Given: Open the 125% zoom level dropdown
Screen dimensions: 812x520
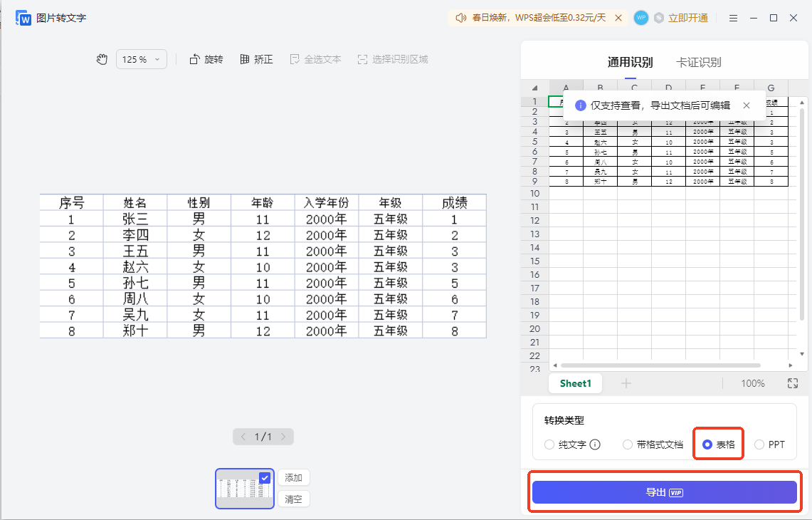Looking at the screenshot, I should 141,59.
